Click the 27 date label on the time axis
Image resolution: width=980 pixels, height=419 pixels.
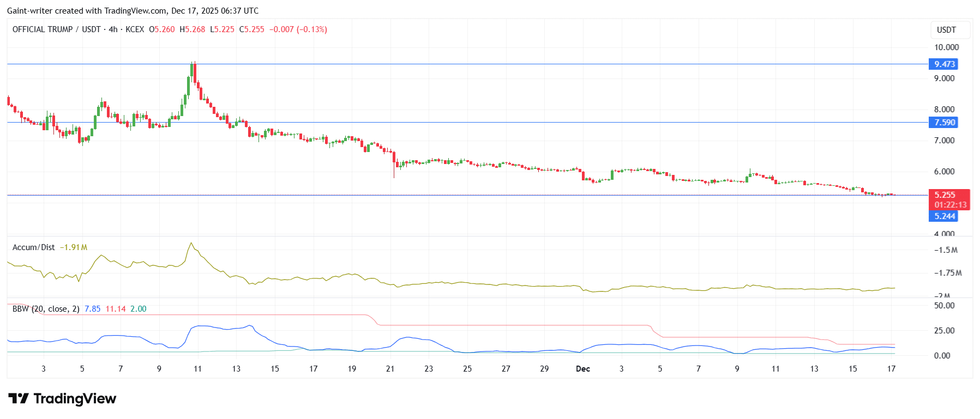coord(506,369)
